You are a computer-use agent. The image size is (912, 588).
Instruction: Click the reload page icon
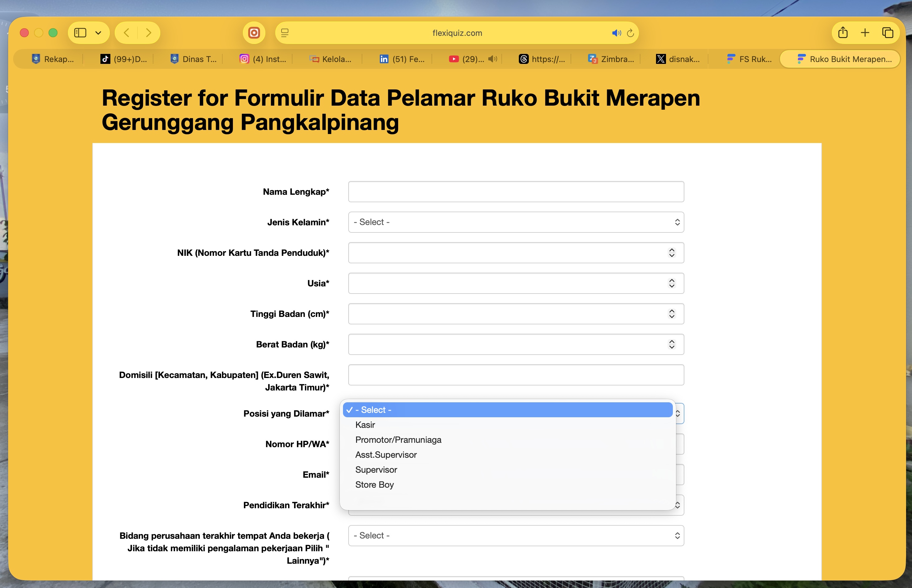pyautogui.click(x=630, y=33)
